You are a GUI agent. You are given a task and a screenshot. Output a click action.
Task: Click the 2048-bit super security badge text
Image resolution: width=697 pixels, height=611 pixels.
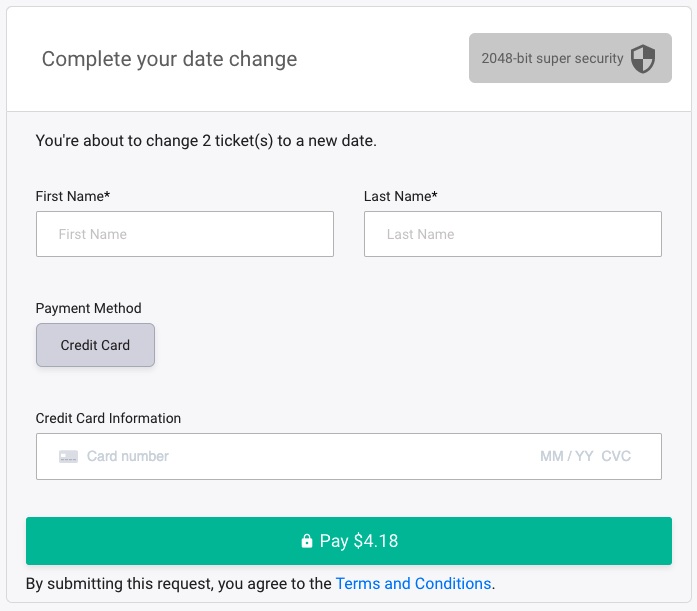coord(552,59)
